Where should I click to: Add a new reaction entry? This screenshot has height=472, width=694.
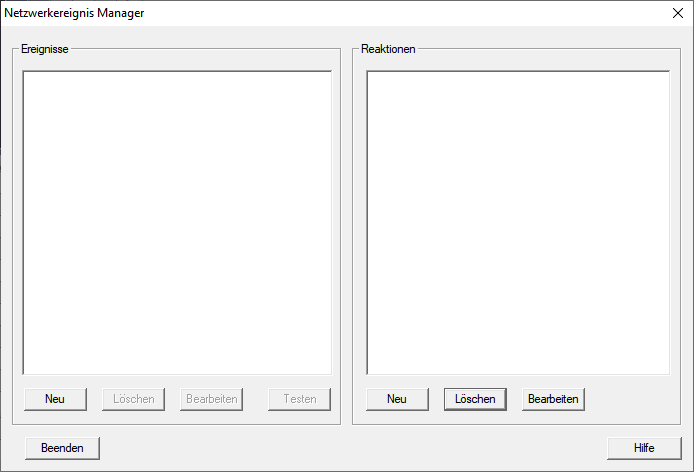click(x=397, y=399)
